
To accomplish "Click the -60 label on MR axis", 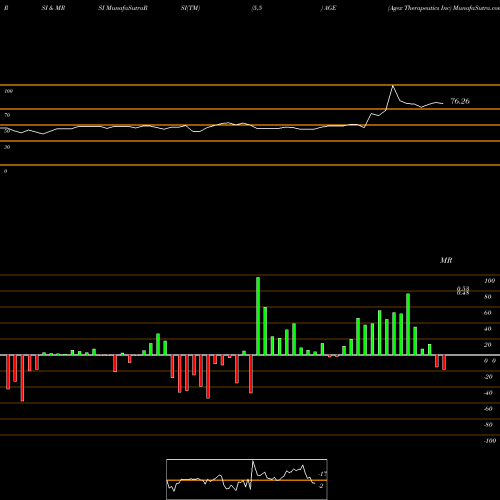I will tap(488, 409).
